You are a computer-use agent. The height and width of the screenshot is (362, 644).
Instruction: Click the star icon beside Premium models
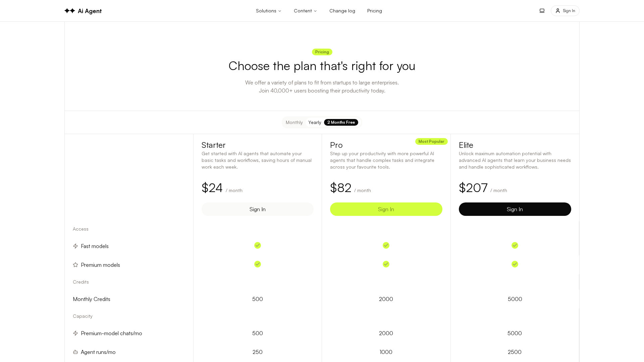click(75, 265)
